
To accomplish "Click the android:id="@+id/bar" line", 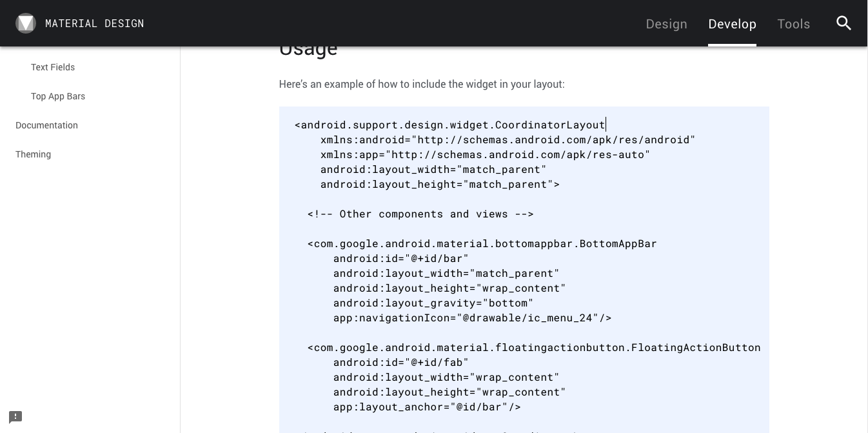I will [400, 258].
